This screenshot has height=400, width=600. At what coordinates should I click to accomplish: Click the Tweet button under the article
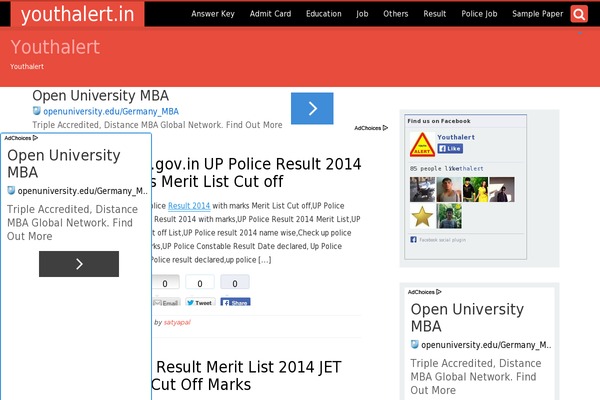200,302
